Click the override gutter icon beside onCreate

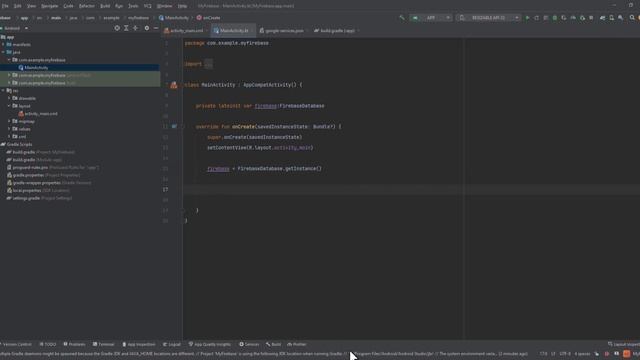pos(174,127)
